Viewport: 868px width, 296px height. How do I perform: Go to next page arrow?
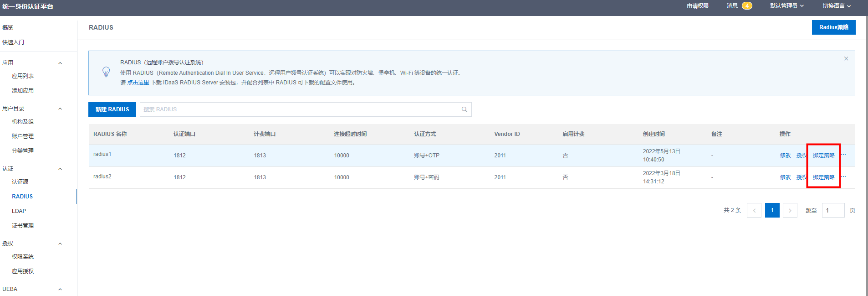[790, 210]
